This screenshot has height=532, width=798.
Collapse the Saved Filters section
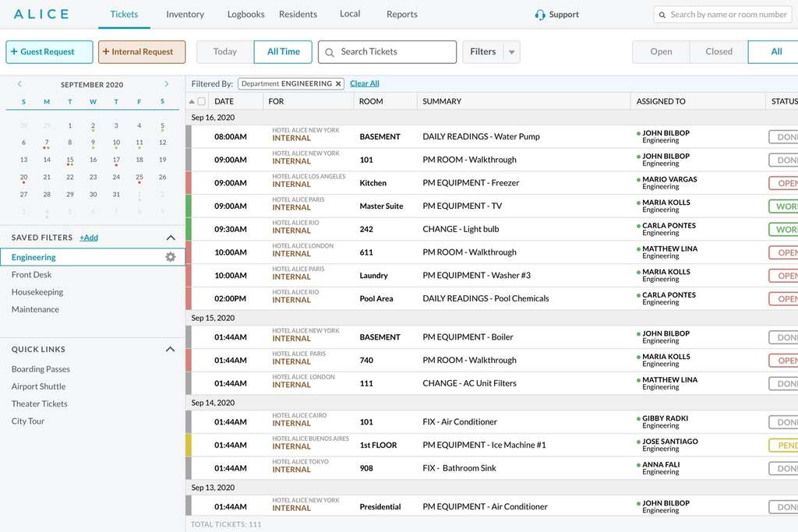click(x=171, y=238)
